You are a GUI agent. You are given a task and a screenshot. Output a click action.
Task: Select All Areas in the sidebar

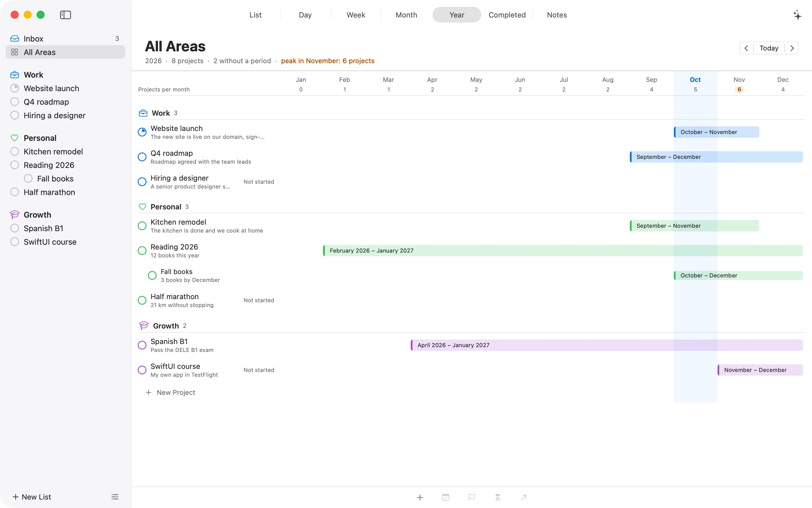[x=65, y=52]
